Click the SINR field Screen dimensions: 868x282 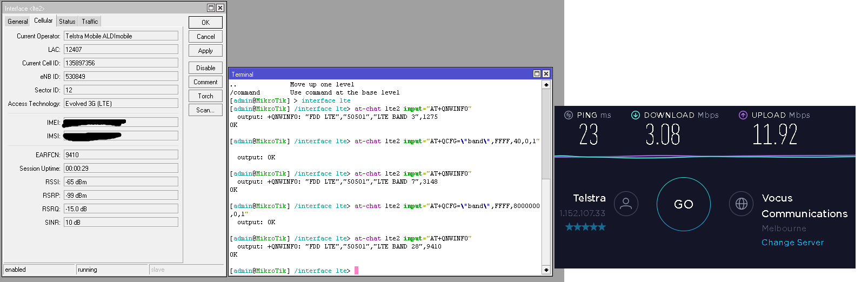[121, 222]
